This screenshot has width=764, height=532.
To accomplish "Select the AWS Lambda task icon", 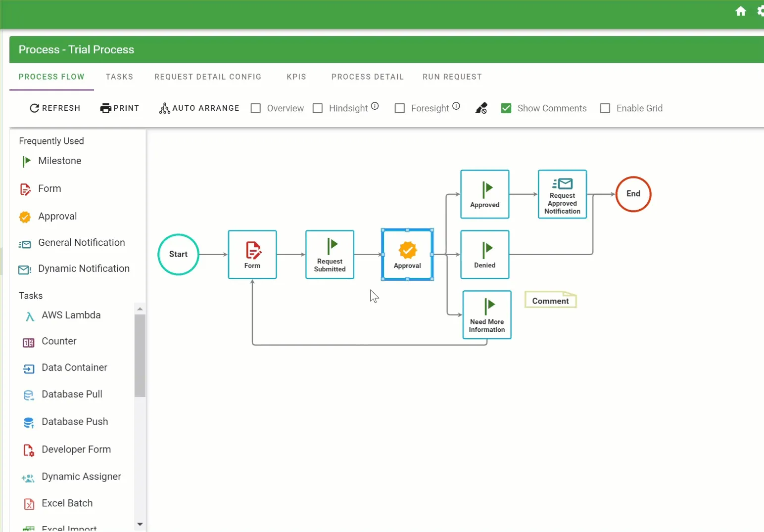I will [x=30, y=316].
